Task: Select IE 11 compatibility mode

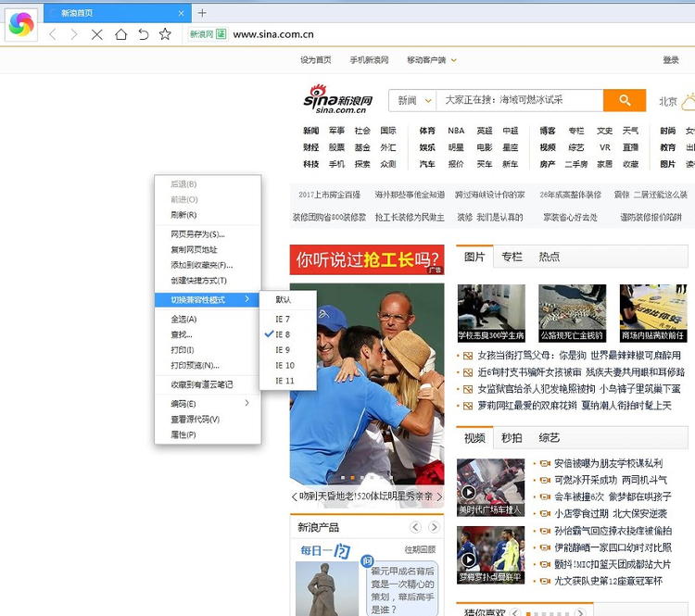Action: click(x=284, y=381)
